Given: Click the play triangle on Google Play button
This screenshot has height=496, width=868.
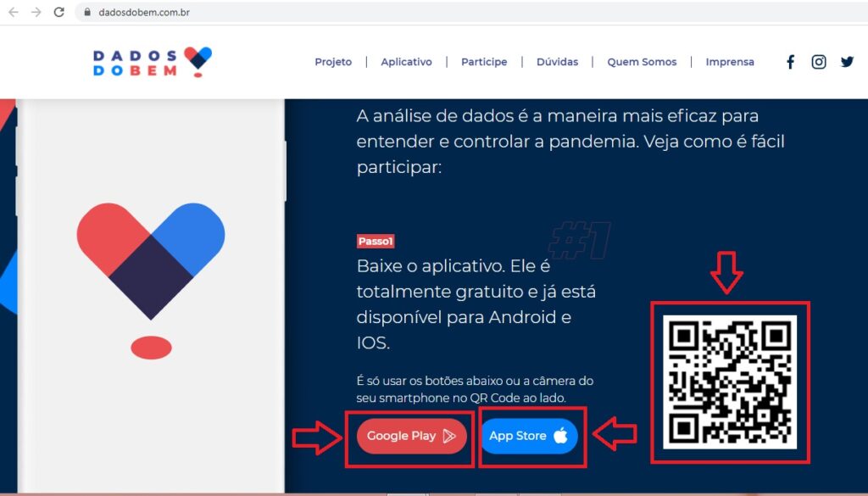Looking at the screenshot, I should point(449,436).
